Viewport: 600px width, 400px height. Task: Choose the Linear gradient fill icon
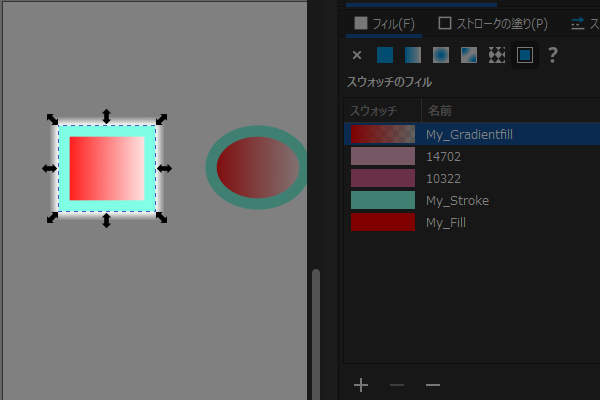[x=413, y=55]
